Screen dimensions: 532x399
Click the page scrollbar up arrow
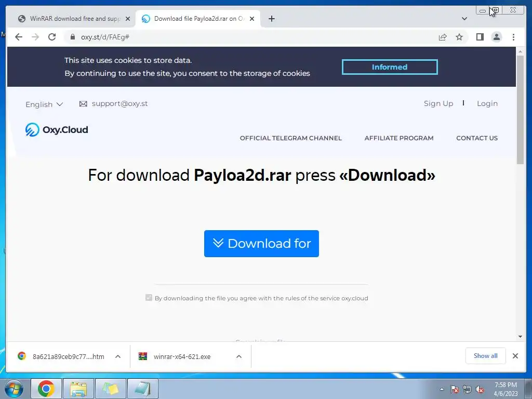click(x=520, y=51)
